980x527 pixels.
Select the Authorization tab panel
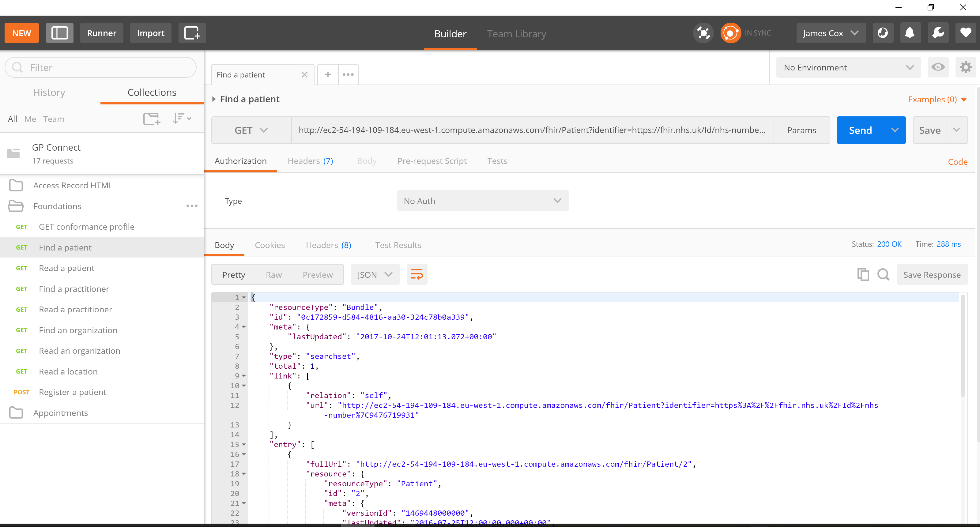pos(241,160)
